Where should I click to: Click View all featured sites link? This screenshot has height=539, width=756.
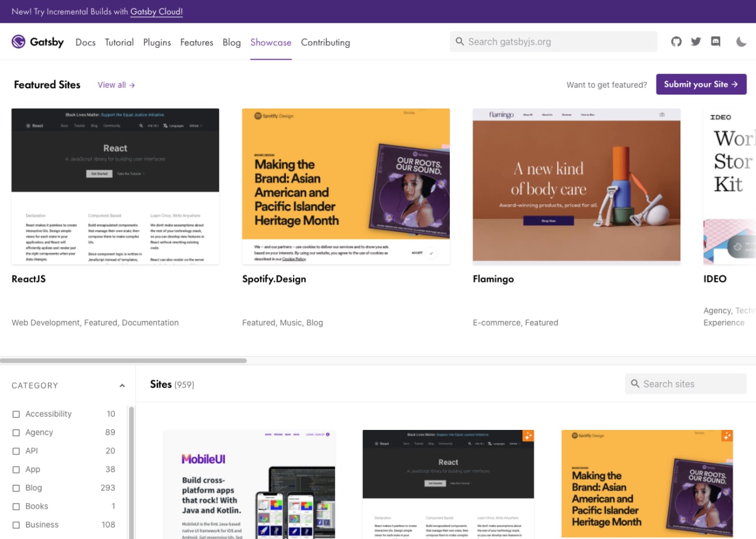117,84
